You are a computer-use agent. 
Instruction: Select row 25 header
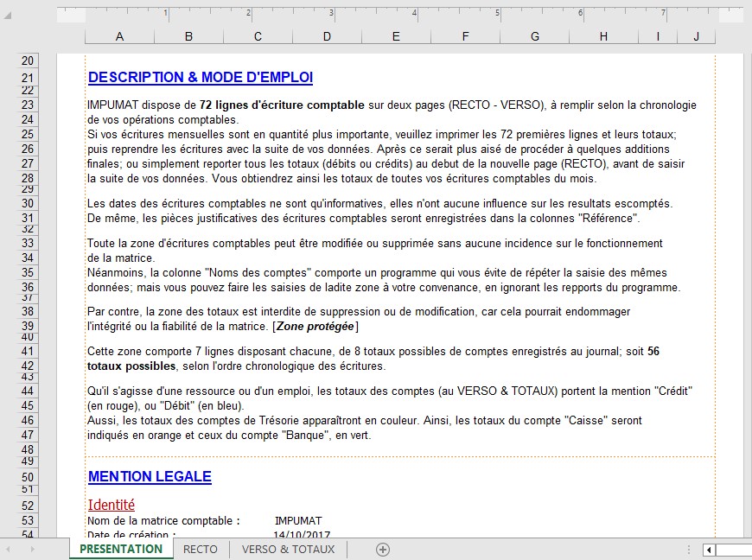[28, 134]
